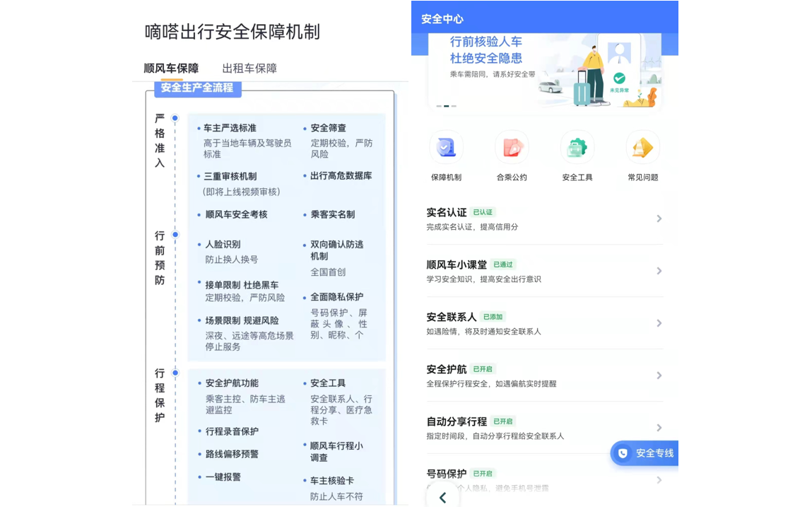Expand the 顺风车小课堂 row chevron

pyautogui.click(x=659, y=271)
